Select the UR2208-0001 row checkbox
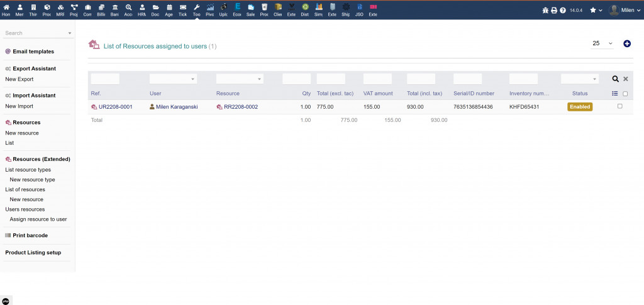 click(620, 106)
